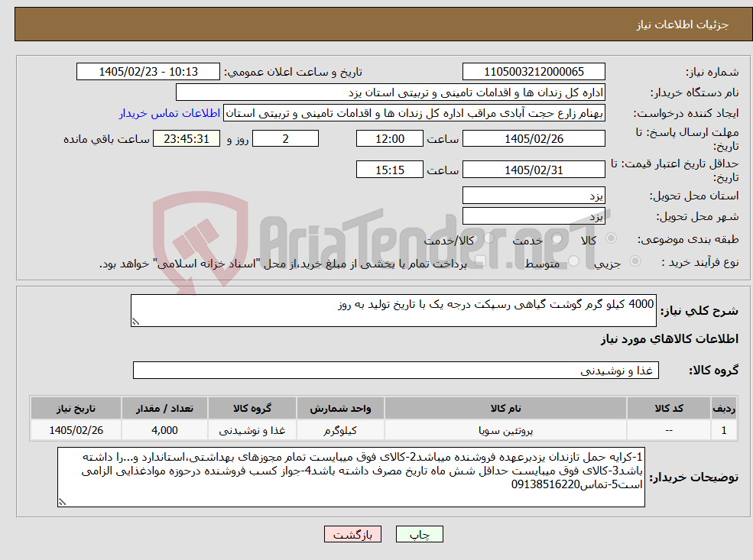Click the گروه کالا column header
753x560 pixels.
click(x=252, y=409)
